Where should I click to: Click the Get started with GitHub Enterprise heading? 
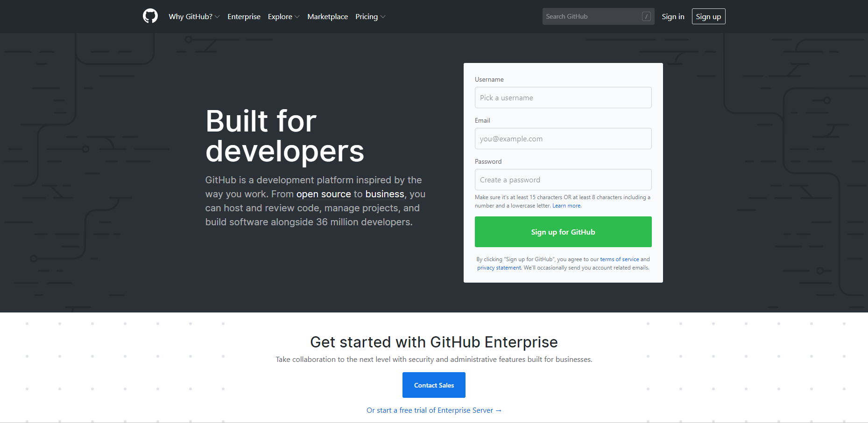(434, 342)
